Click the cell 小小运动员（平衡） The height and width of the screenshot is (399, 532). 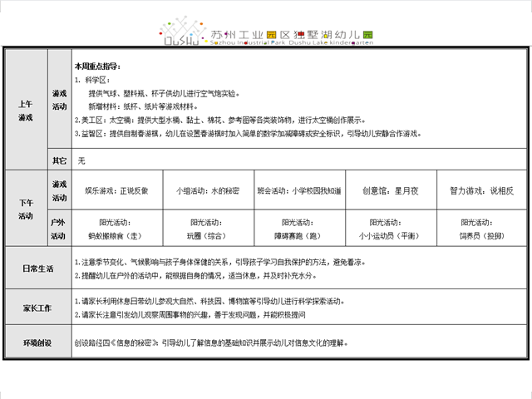click(391, 229)
